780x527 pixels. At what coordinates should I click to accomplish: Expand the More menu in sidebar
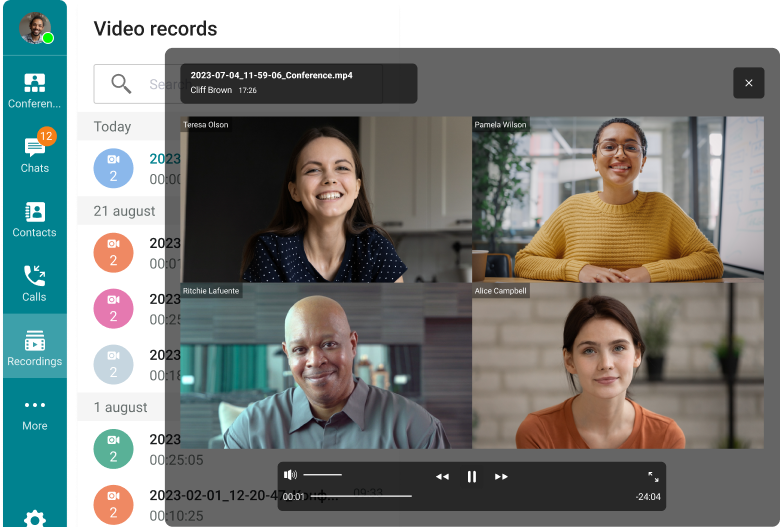tap(34, 414)
